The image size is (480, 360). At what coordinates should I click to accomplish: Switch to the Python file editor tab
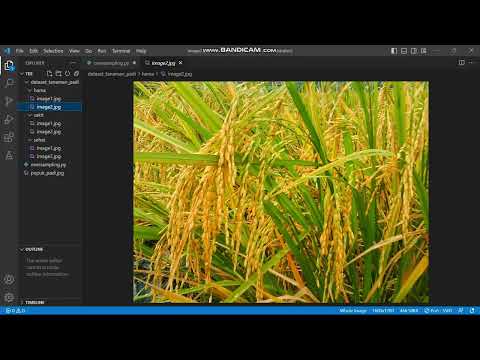(x=112, y=63)
